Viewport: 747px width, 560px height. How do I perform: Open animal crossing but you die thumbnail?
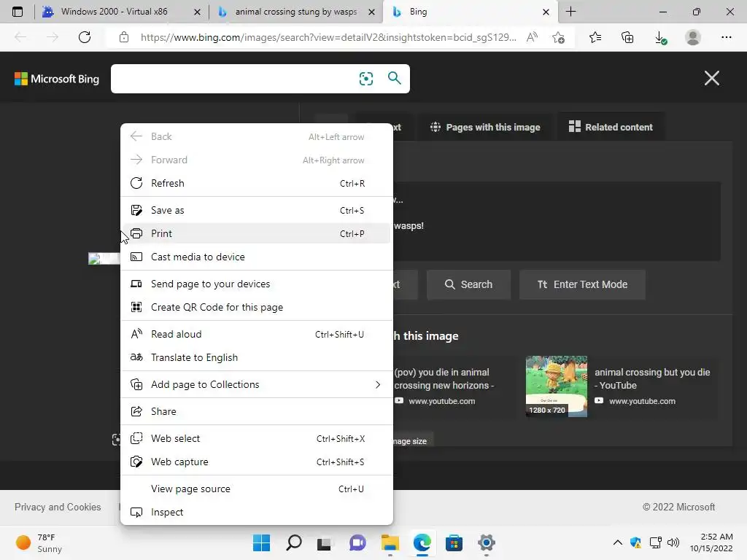tap(557, 386)
